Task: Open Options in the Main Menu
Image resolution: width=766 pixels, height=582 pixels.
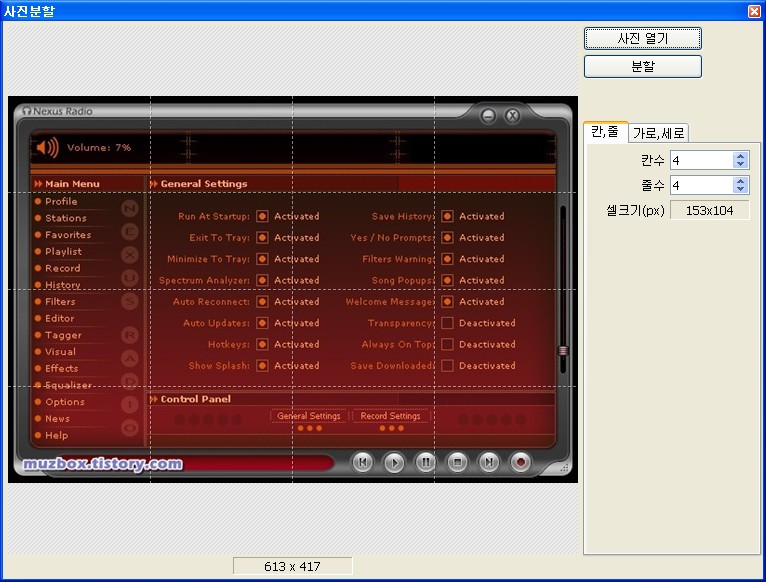Action: [x=65, y=402]
